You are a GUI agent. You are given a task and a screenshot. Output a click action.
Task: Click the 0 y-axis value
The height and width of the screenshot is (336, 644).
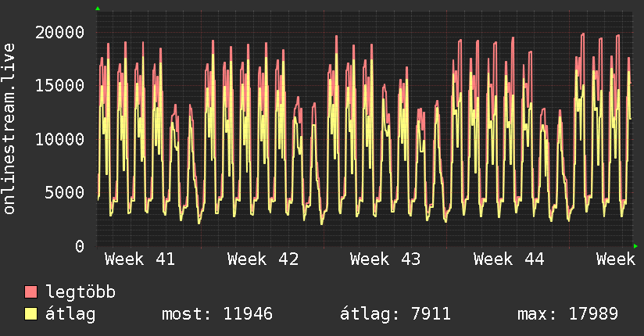80,246
